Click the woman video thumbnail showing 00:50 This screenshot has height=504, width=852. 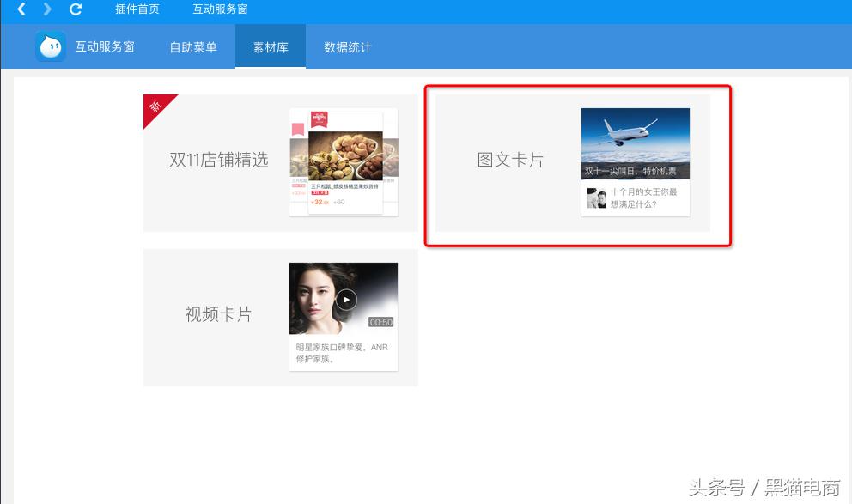(x=342, y=299)
